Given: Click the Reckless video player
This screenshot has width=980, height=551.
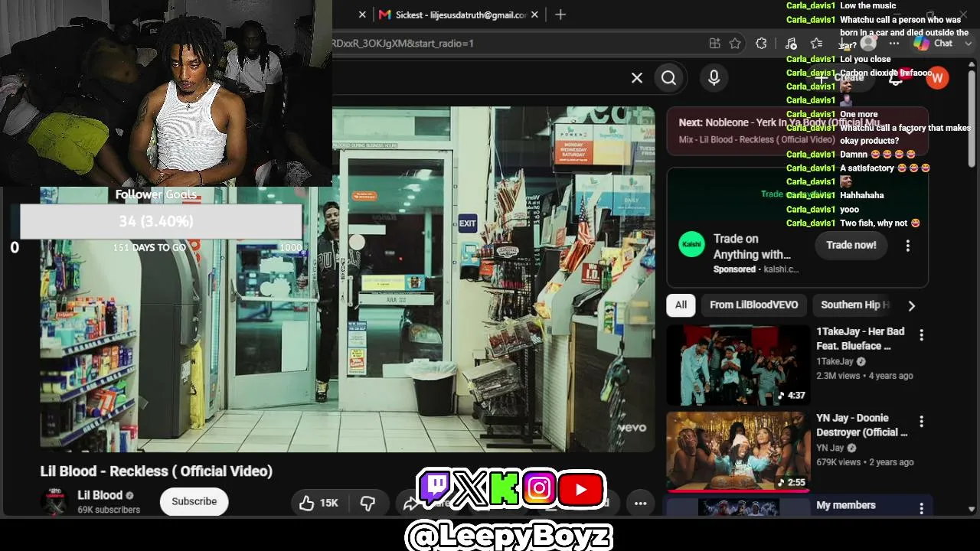Looking at the screenshot, I should [347, 279].
